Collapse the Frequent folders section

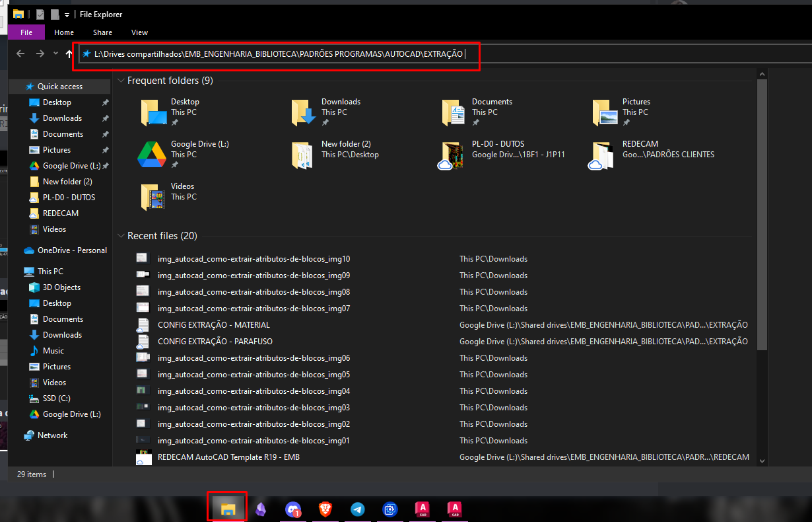tap(121, 81)
